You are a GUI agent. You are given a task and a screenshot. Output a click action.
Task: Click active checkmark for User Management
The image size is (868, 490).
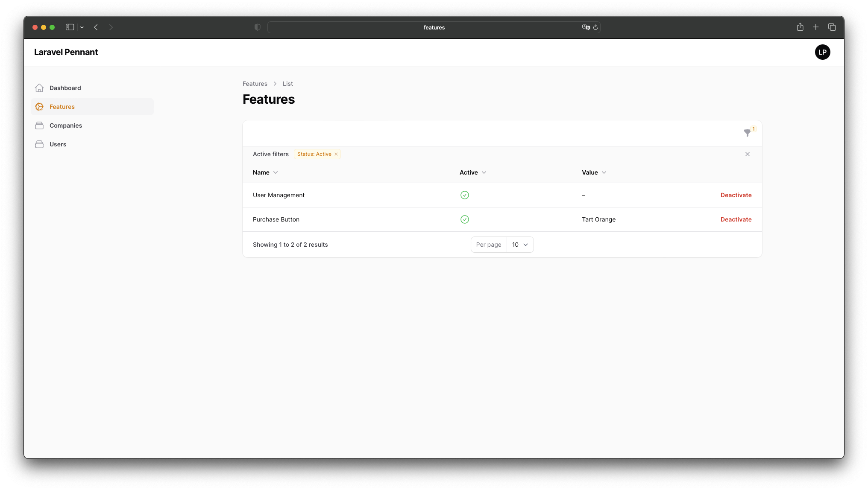[x=465, y=195]
